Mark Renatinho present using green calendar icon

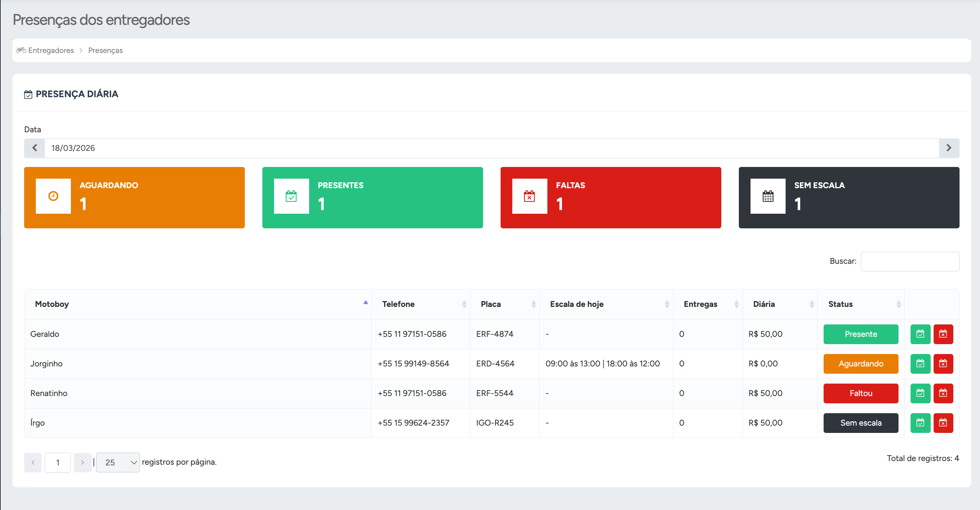(920, 393)
